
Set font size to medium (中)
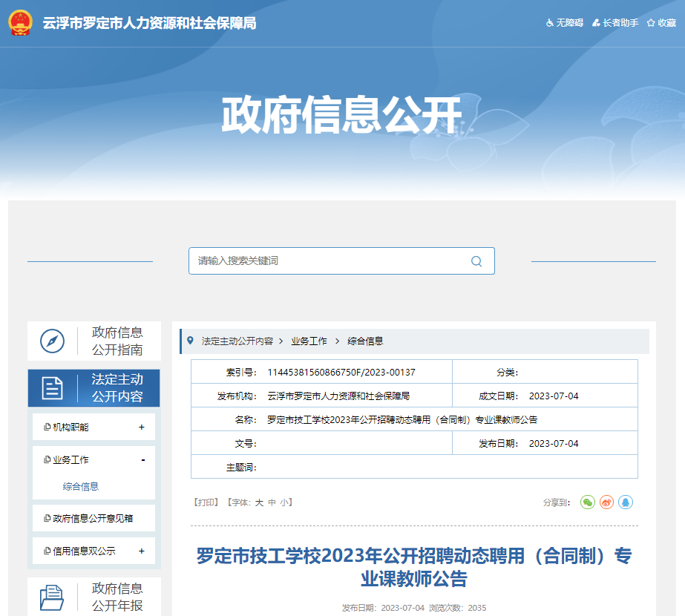[272, 502]
